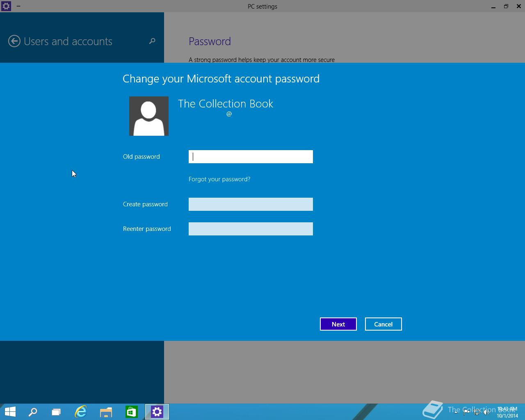
Task: Click the Reenter password field
Action: [251, 229]
